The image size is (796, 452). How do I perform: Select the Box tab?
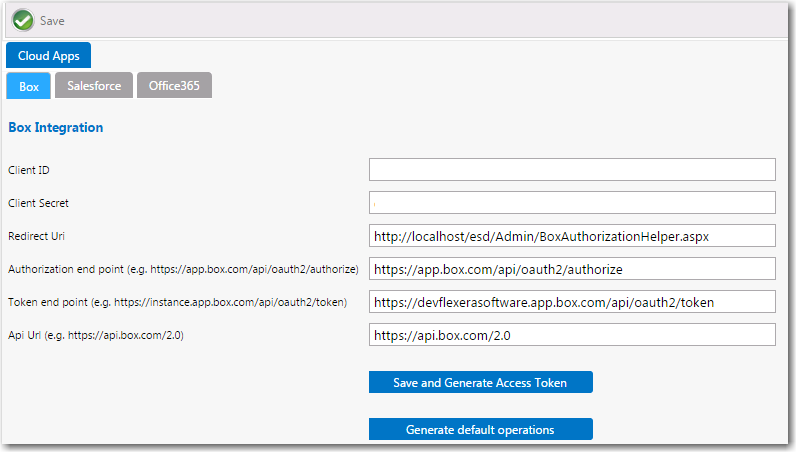[x=29, y=86]
